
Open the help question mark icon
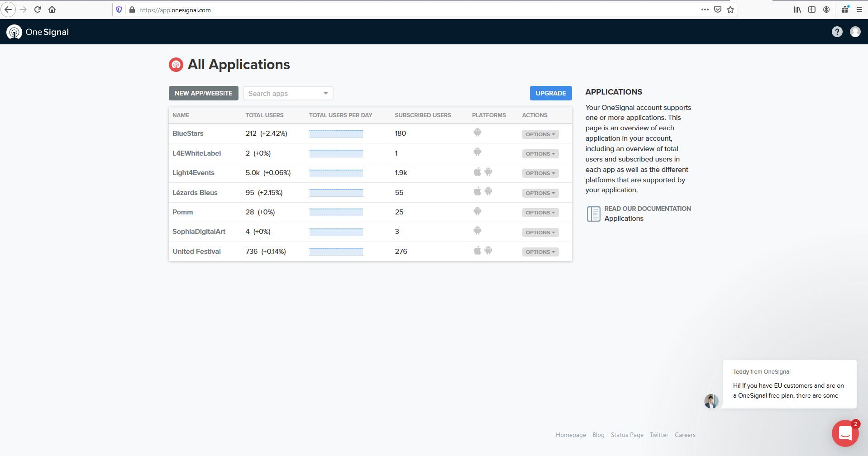point(837,32)
